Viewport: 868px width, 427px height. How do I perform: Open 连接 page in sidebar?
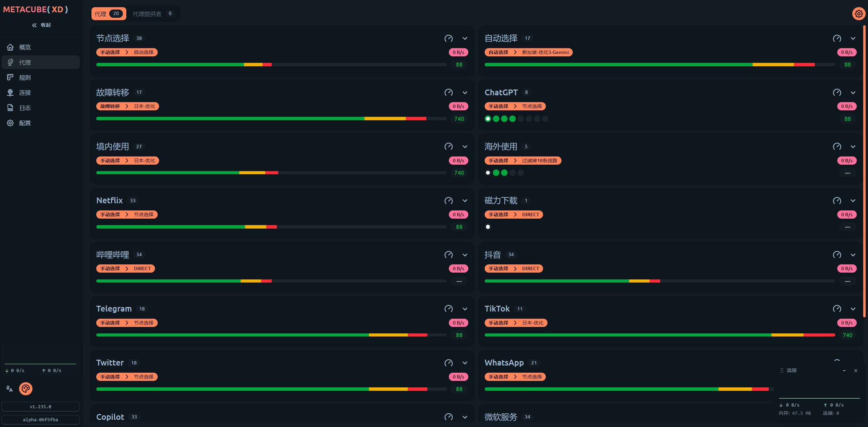click(25, 93)
